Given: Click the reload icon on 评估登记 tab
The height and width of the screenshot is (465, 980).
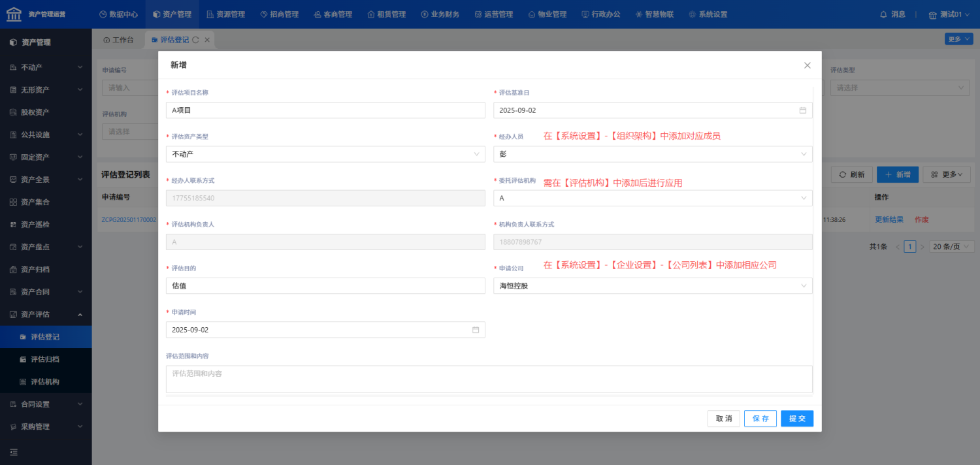Looking at the screenshot, I should [195, 40].
